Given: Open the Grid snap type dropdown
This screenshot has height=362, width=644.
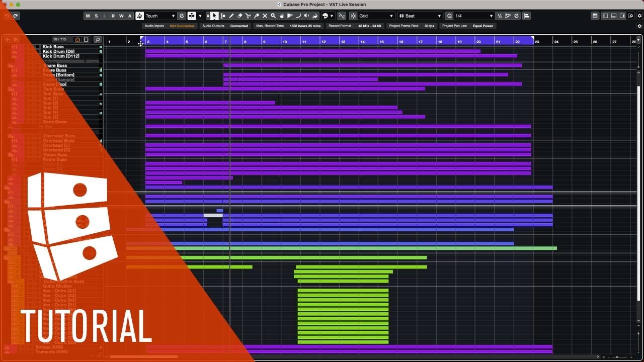Looking at the screenshot, I should click(376, 16).
